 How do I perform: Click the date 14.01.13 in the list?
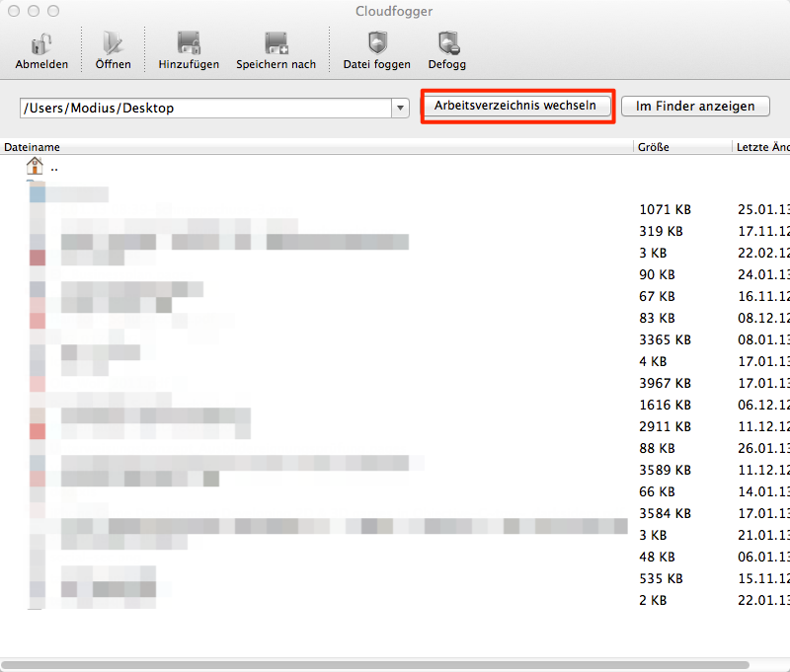click(x=763, y=491)
